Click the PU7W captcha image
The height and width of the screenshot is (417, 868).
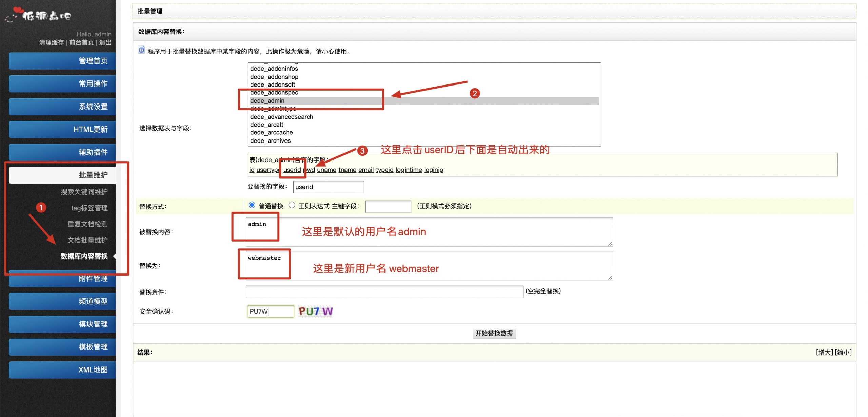(x=315, y=311)
